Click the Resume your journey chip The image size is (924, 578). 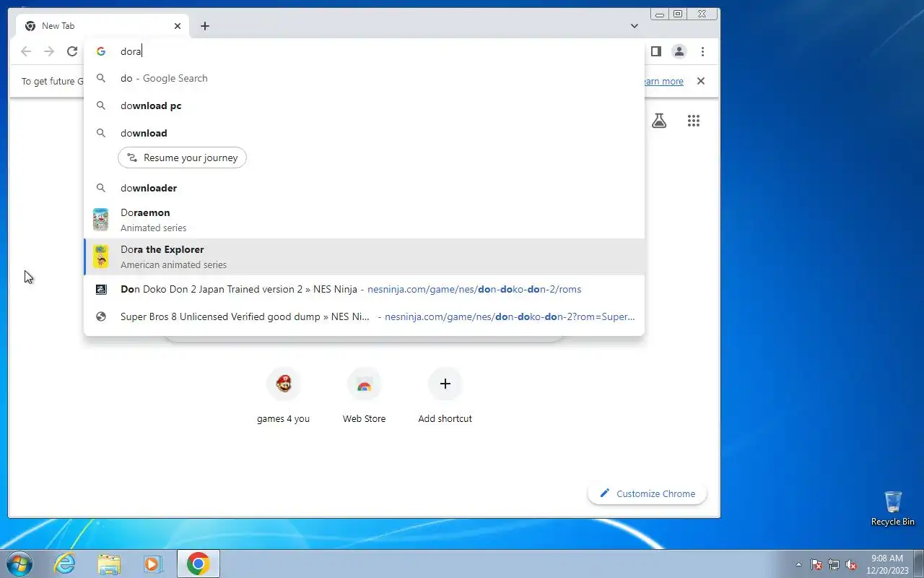click(182, 158)
